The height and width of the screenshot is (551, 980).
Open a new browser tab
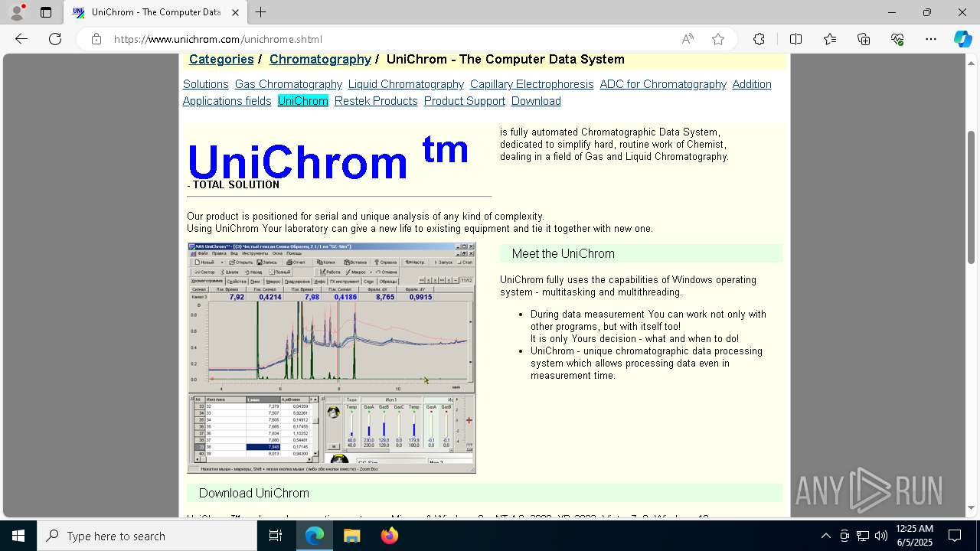click(x=261, y=12)
